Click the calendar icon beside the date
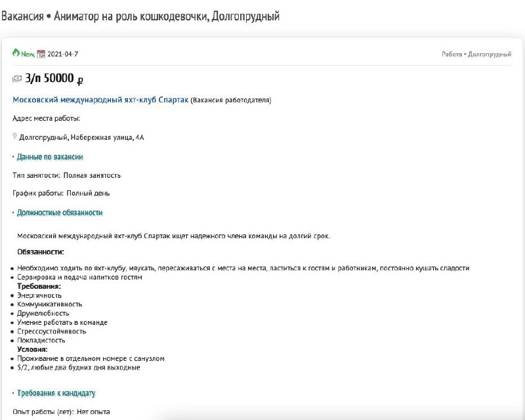Screen dimensions: 525x420 [x=41, y=54]
